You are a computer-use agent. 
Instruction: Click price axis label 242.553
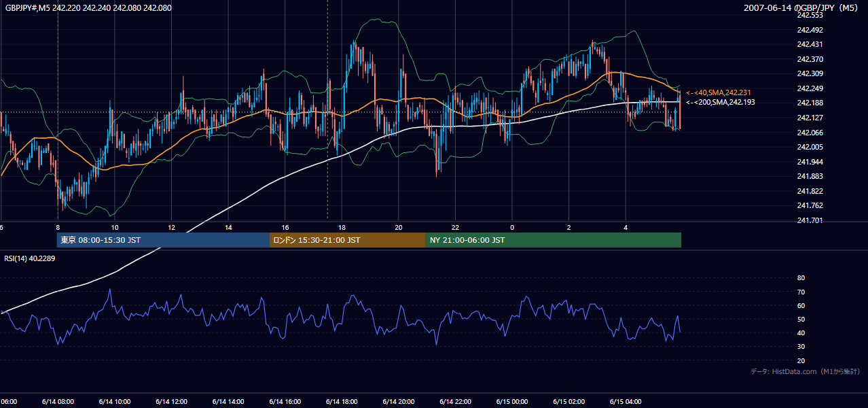point(810,15)
